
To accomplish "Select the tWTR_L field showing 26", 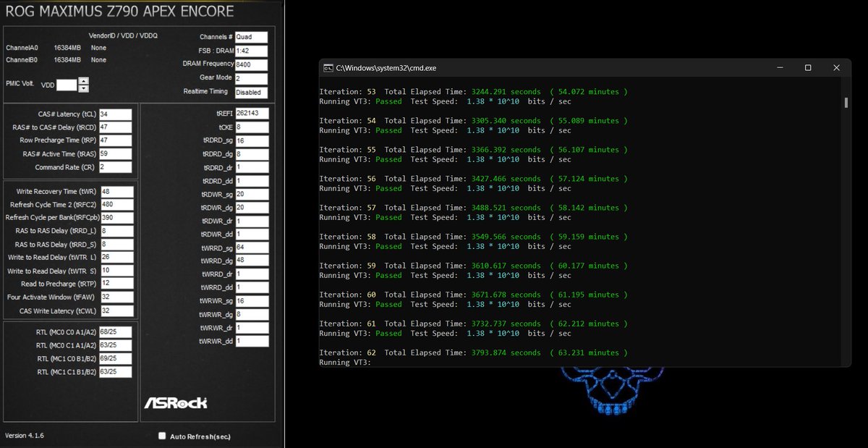I will point(117,258).
